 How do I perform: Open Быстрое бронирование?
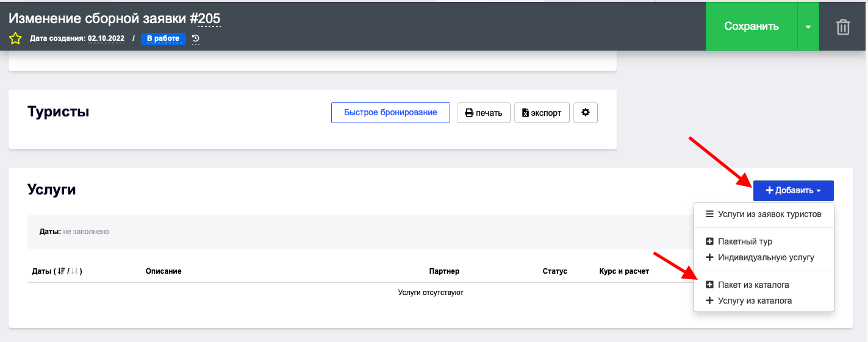[x=390, y=113]
